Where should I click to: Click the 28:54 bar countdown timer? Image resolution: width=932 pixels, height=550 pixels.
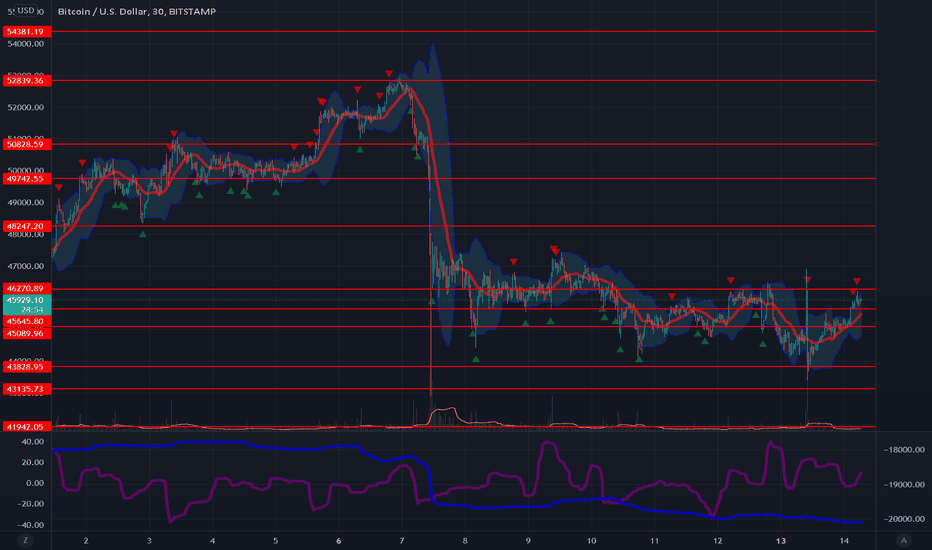[32, 310]
